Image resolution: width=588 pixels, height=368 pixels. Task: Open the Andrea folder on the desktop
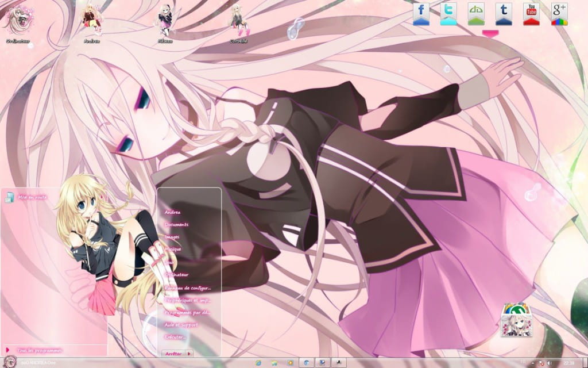pos(92,17)
